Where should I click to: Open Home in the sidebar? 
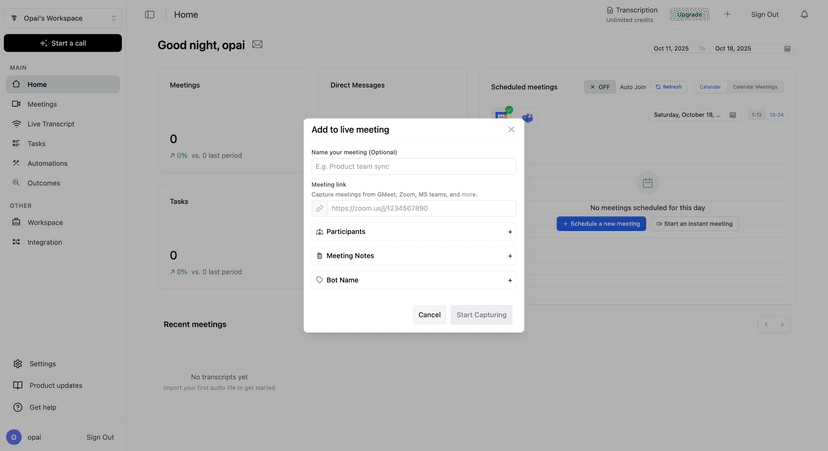click(63, 84)
